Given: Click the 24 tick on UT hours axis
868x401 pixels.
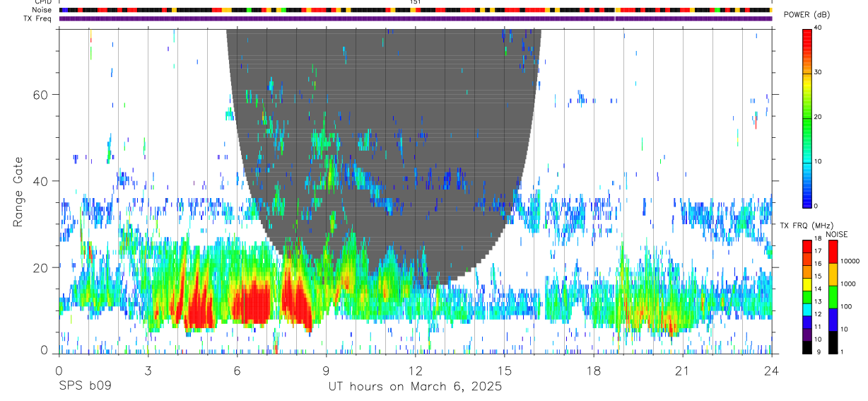Looking at the screenshot, I should [772, 370].
